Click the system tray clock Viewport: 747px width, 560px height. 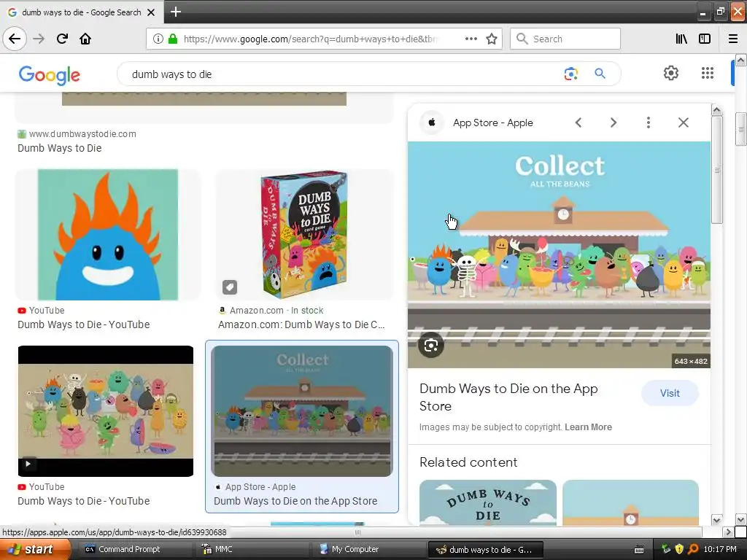(x=720, y=550)
